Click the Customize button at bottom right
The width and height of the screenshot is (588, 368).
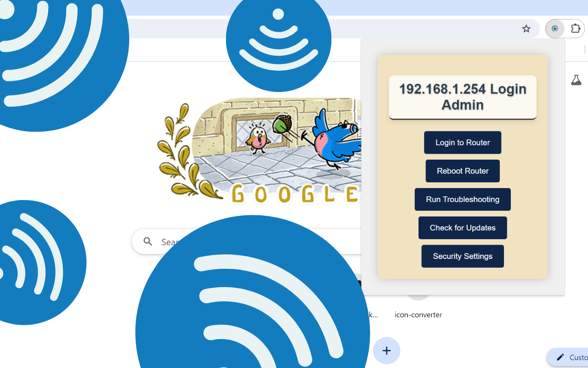(x=570, y=357)
